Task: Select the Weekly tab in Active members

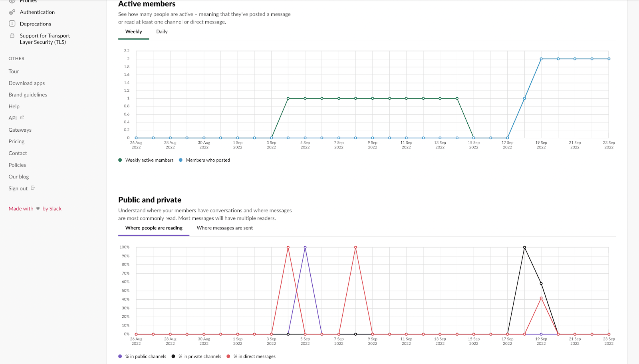Action: [x=133, y=32]
